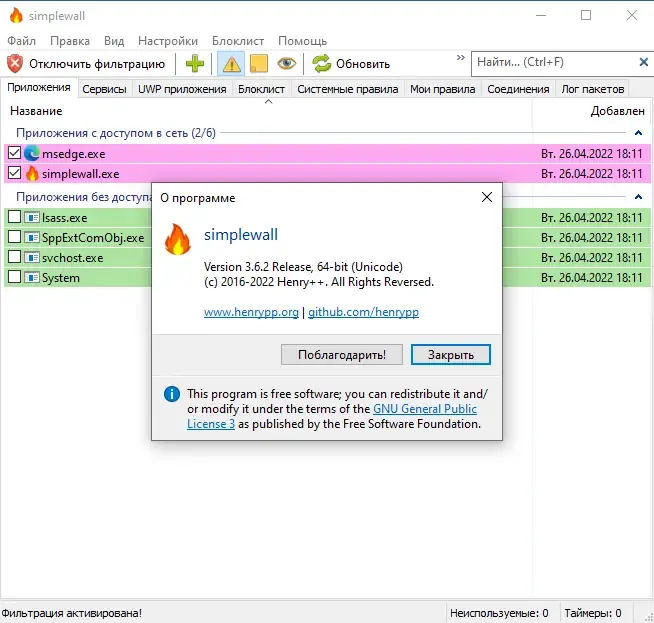Click the svchost.exe application icon
654x623 pixels.
(x=32, y=257)
